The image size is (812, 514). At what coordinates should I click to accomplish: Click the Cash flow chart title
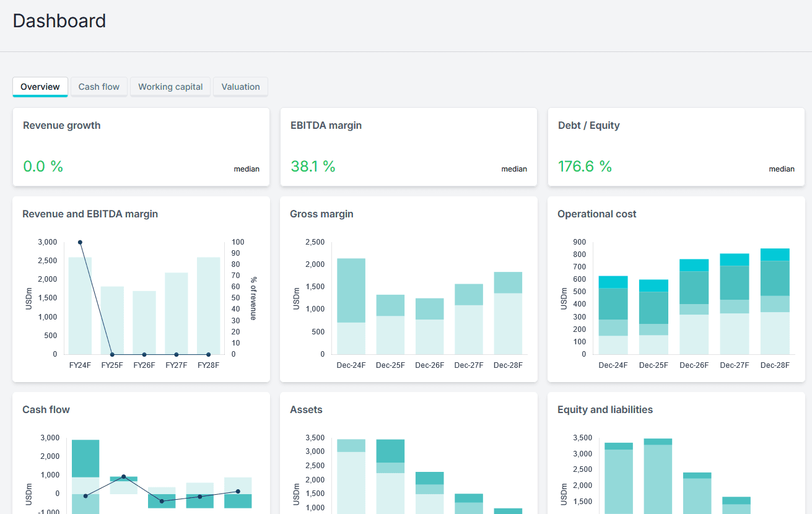tap(46, 409)
